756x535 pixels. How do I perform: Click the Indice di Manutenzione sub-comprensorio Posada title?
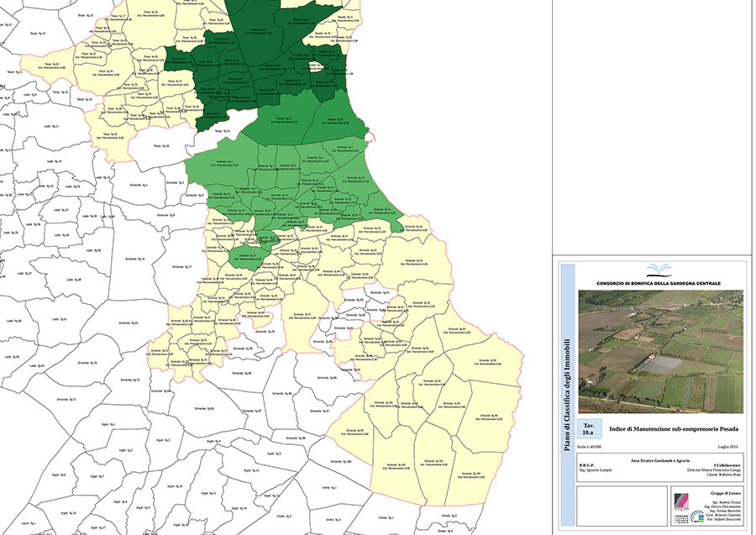674,428
